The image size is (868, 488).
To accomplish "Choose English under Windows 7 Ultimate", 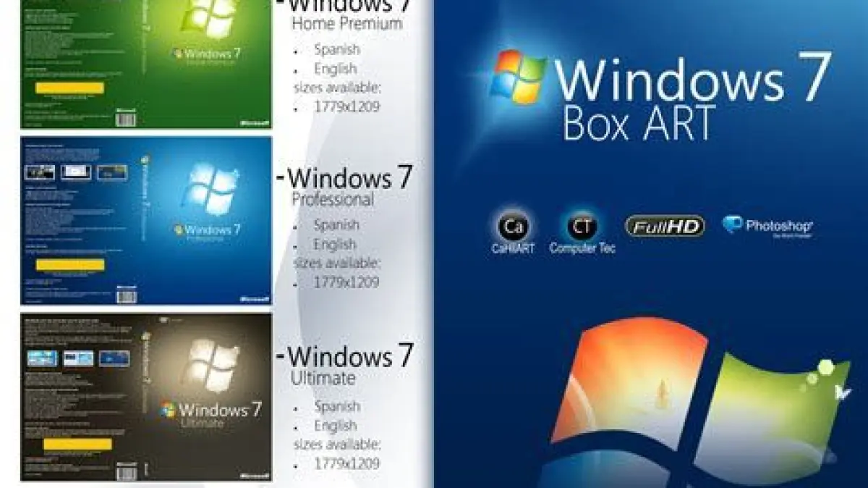I will pyautogui.click(x=335, y=425).
